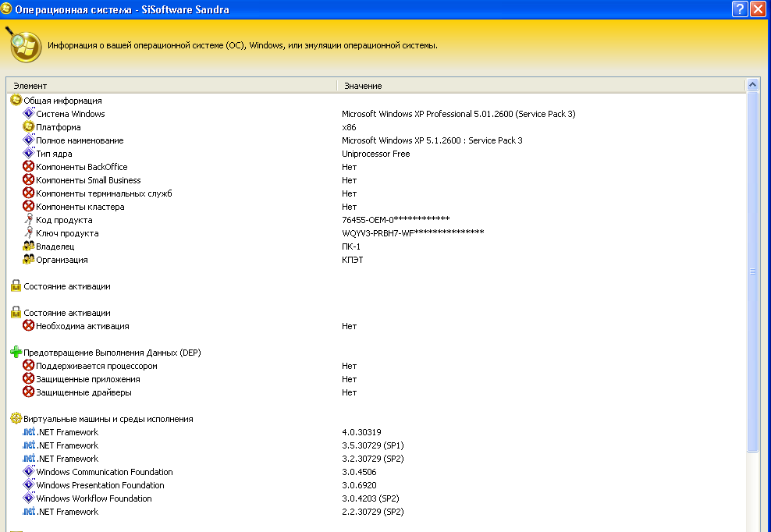Select the 'x86' platform value
Screen dimensions: 771x532
point(349,127)
